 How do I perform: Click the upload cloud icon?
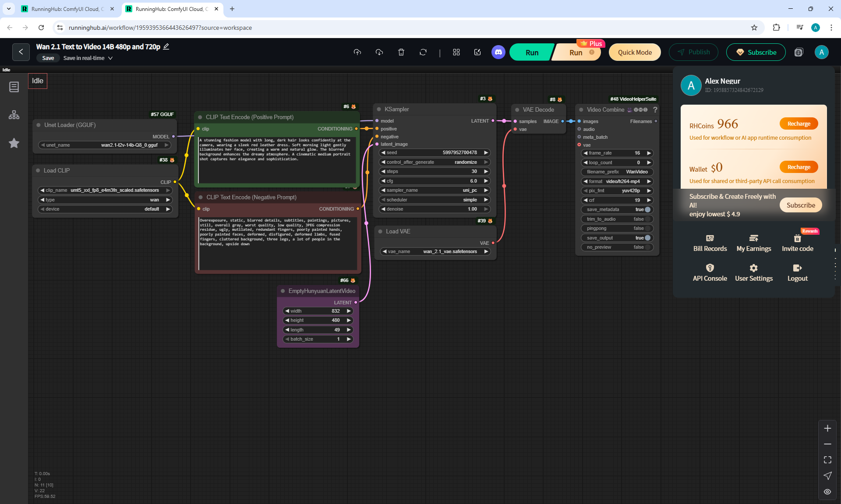[357, 53]
